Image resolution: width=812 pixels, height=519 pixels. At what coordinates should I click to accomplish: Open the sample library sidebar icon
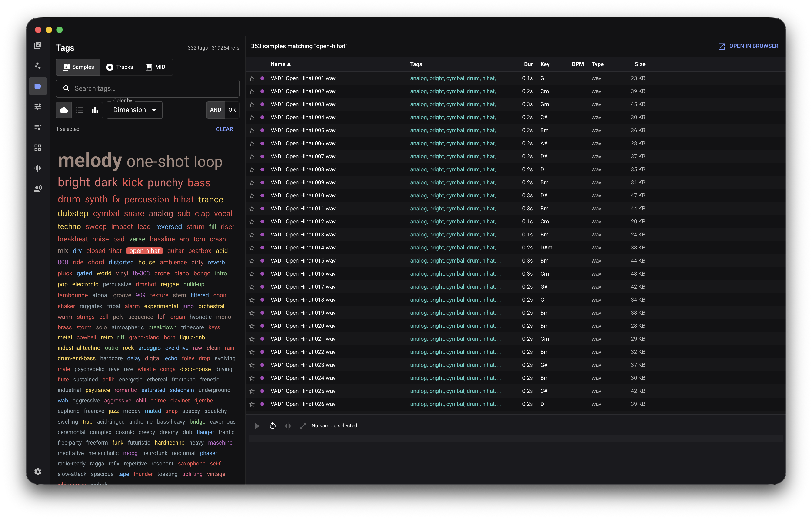(38, 45)
